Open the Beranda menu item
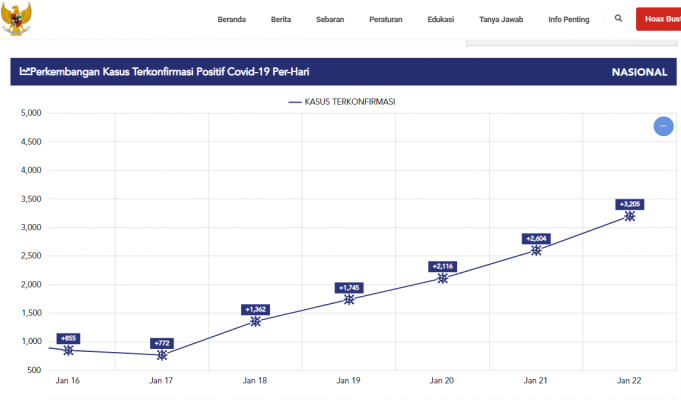681x400 pixels. coord(231,19)
